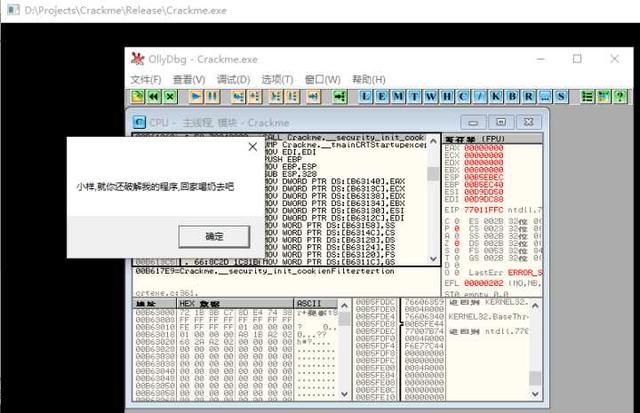Click the Open file toolbar icon
The width and height of the screenshot is (640, 413).
pos(139,96)
